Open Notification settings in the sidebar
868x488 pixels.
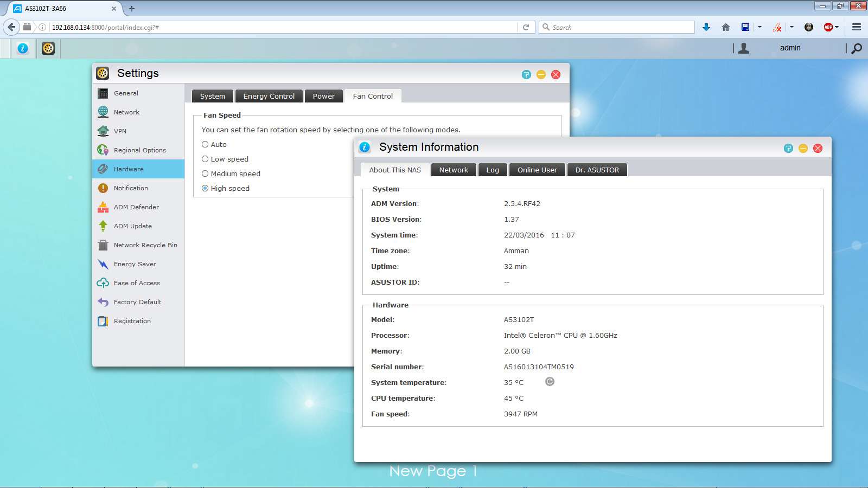[138, 188]
